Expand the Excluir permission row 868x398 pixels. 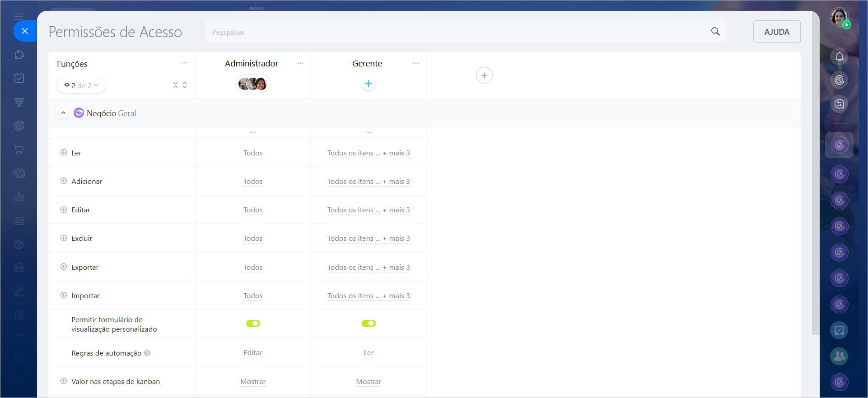tap(64, 238)
